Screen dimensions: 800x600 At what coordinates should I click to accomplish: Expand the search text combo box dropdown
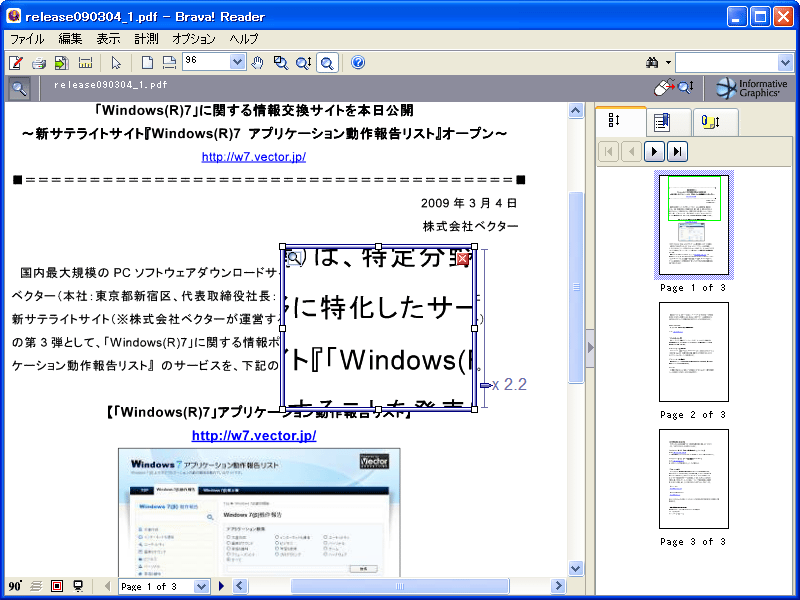point(785,63)
